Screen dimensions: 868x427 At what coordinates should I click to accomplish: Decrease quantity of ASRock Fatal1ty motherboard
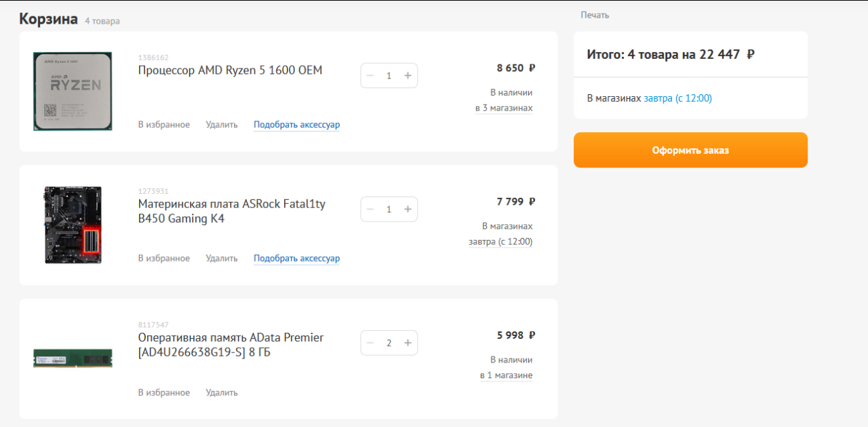tap(370, 209)
